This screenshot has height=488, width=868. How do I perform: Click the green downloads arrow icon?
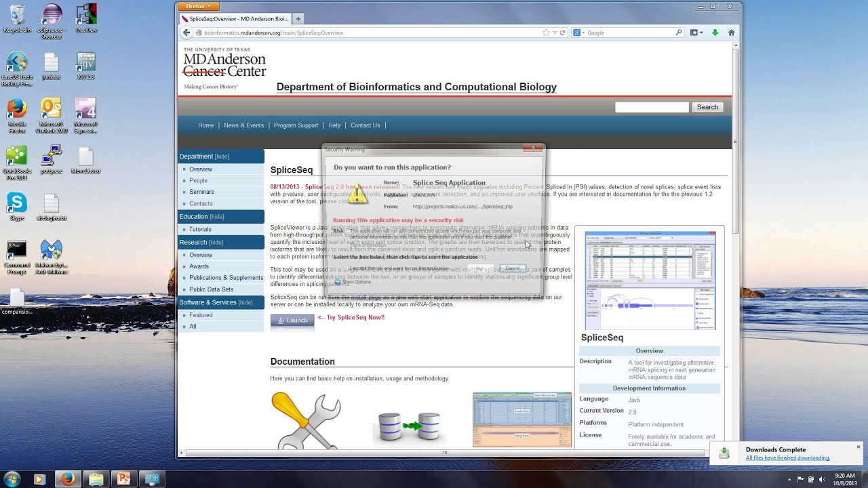(715, 33)
